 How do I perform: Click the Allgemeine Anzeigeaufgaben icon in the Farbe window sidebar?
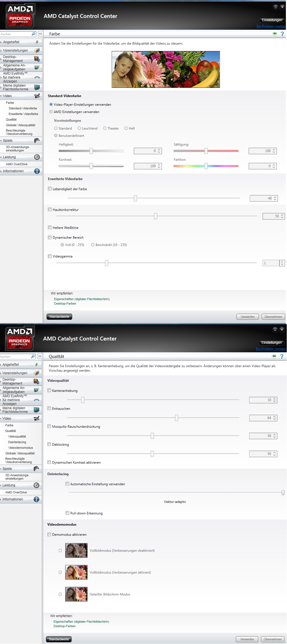coord(37,67)
